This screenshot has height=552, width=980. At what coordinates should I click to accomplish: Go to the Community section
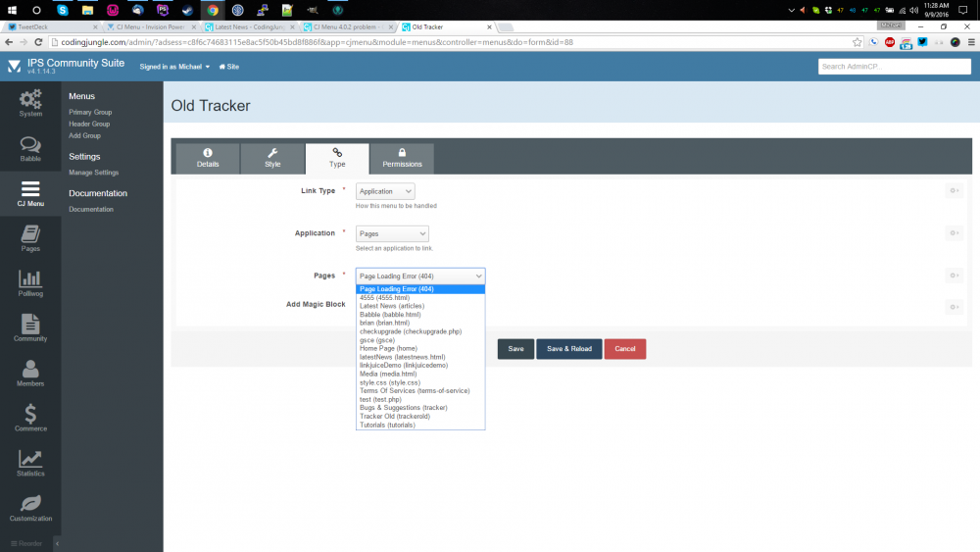(30, 327)
